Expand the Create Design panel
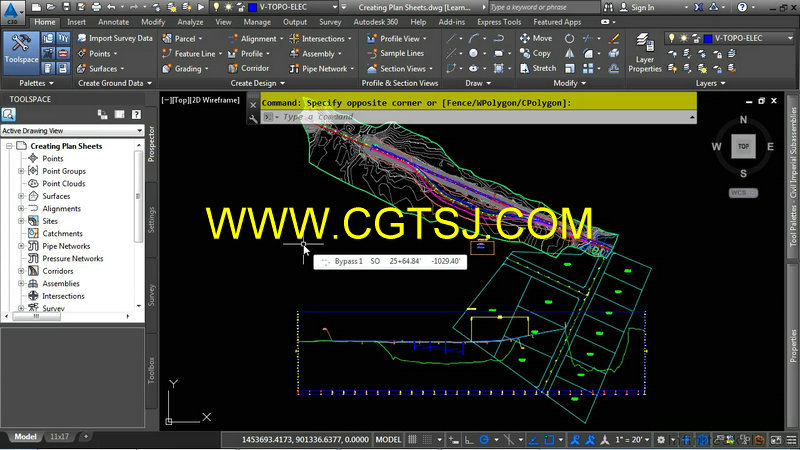The height and width of the screenshot is (450, 800). (x=258, y=83)
